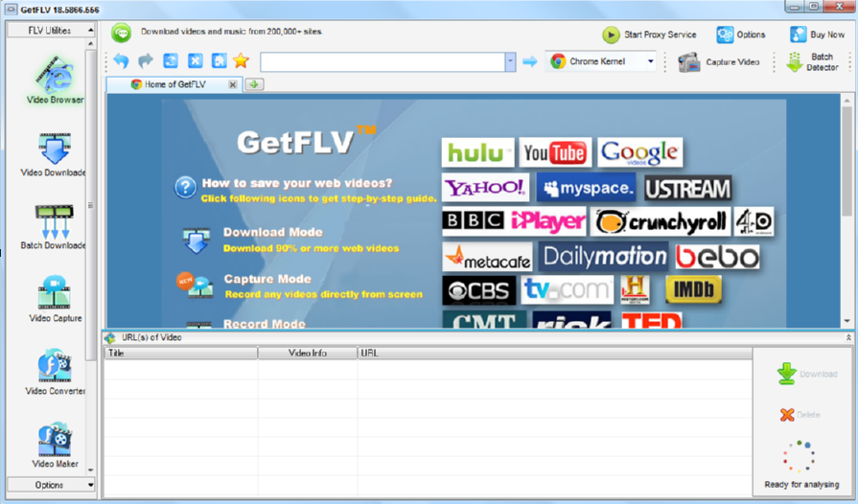Open the CBS guide logo
Viewport: 858px width, 504px height.
coord(478,290)
